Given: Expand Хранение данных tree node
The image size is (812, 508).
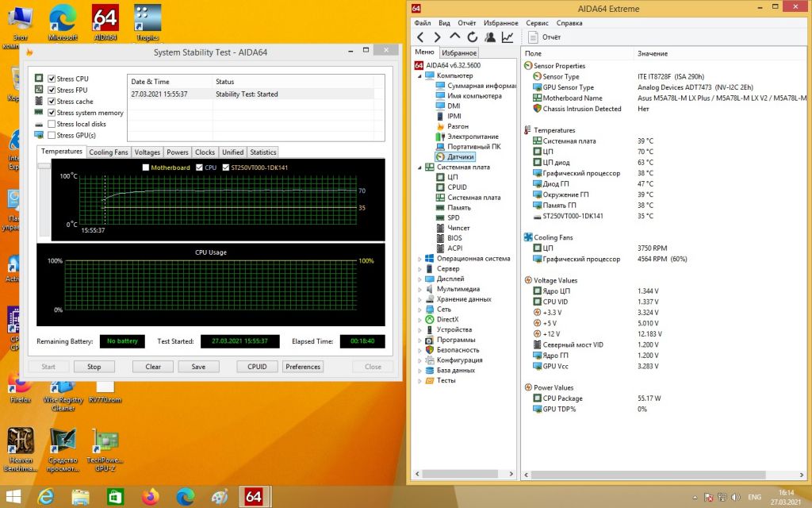Looking at the screenshot, I should (x=419, y=299).
